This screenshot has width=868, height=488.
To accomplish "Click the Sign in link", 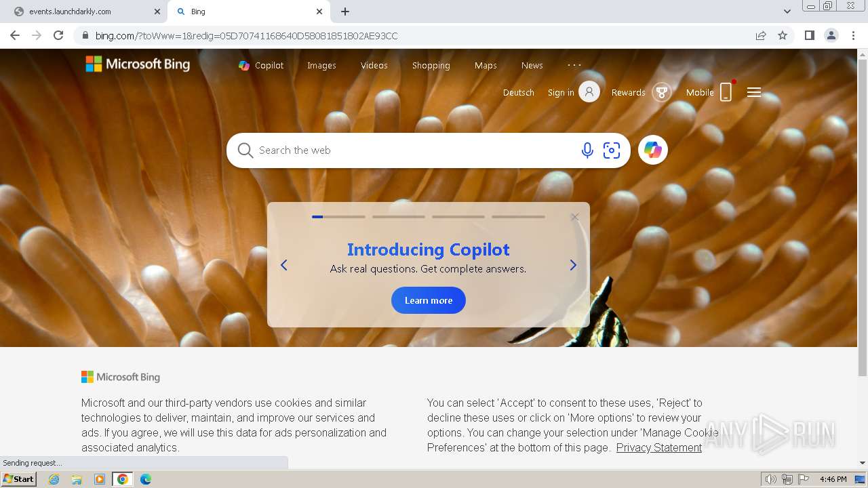I will coord(561,93).
